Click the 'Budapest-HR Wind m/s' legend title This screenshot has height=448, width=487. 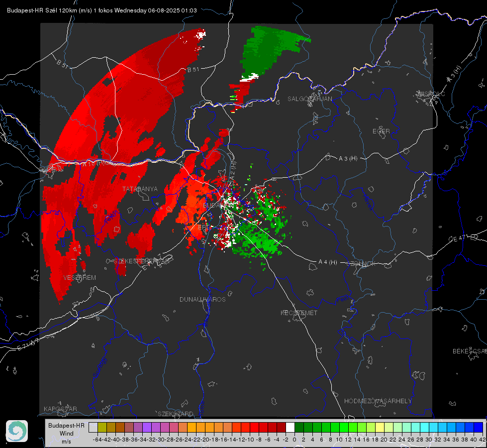[x=67, y=433]
